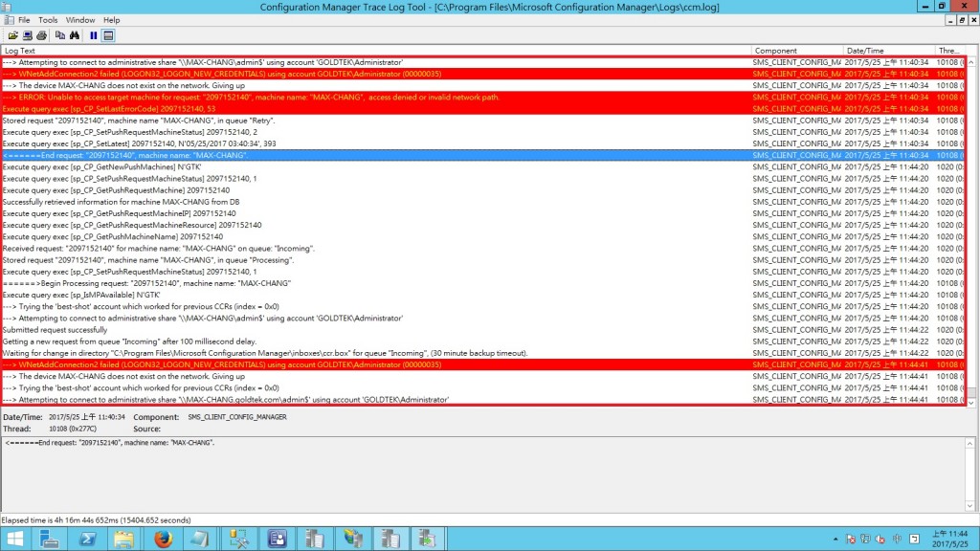This screenshot has height=551, width=980.
Task: Open a log file with folder icon
Action: 12,35
